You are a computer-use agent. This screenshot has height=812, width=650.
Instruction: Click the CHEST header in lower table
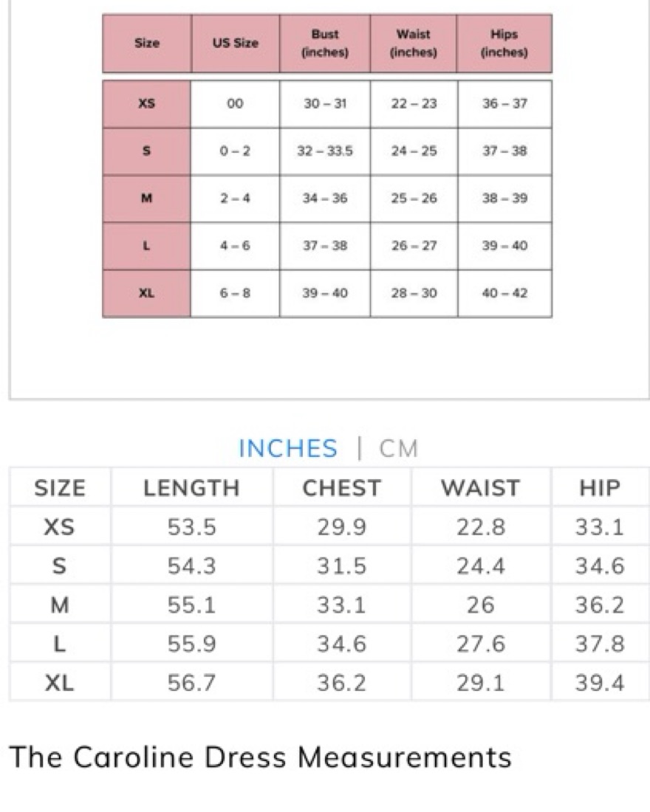(341, 488)
